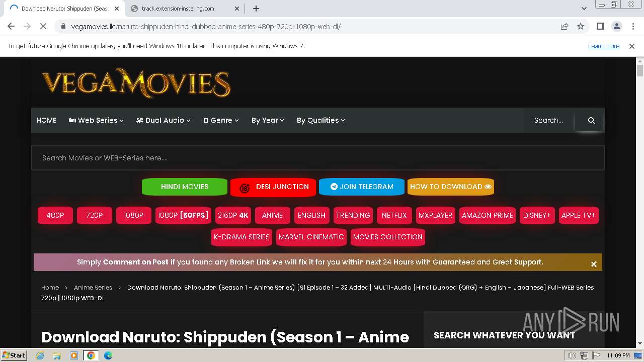The image size is (644, 362).
Task: Open Microsoft Edge from the taskbar
Action: point(108,355)
